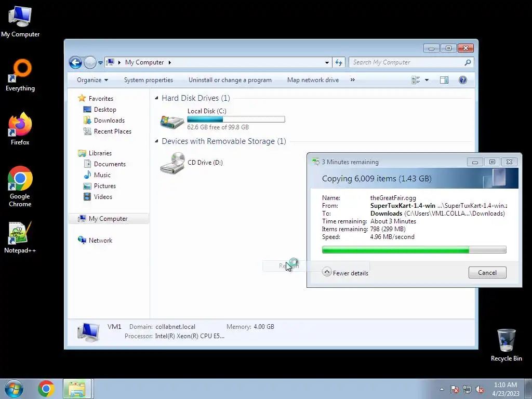Screen dimensions: 532x399
Task: Click the search magnifier icon
Action: tap(468, 62)
